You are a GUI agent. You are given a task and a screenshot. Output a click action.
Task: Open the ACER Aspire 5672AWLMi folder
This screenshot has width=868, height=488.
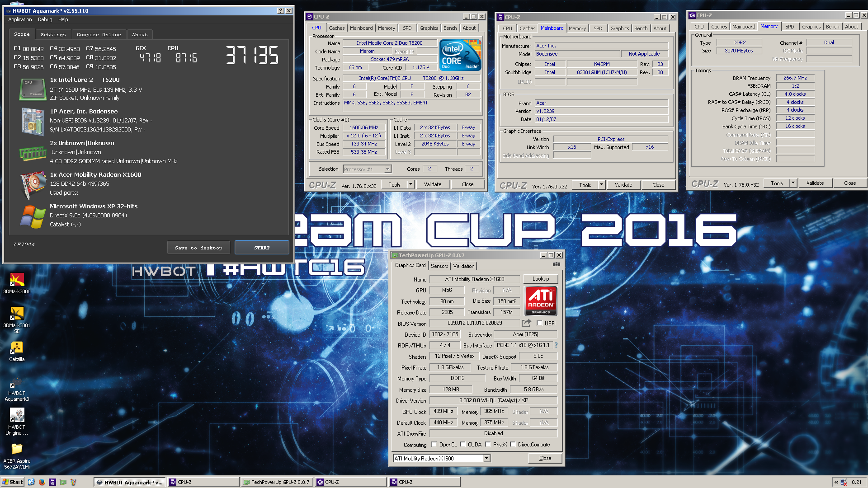pos(17,455)
